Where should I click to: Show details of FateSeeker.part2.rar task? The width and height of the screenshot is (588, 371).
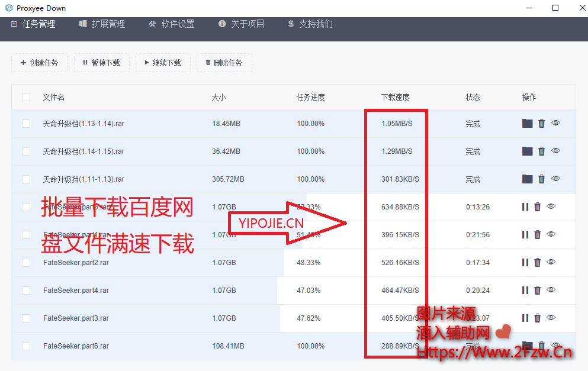551,262
